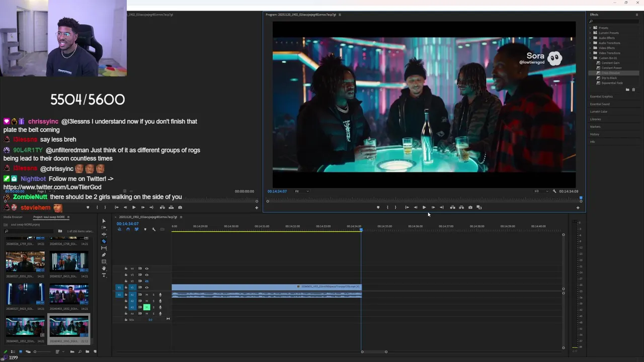Export frame from Source monitor camera icon
This screenshot has height=362, width=644.
[x=180, y=207]
